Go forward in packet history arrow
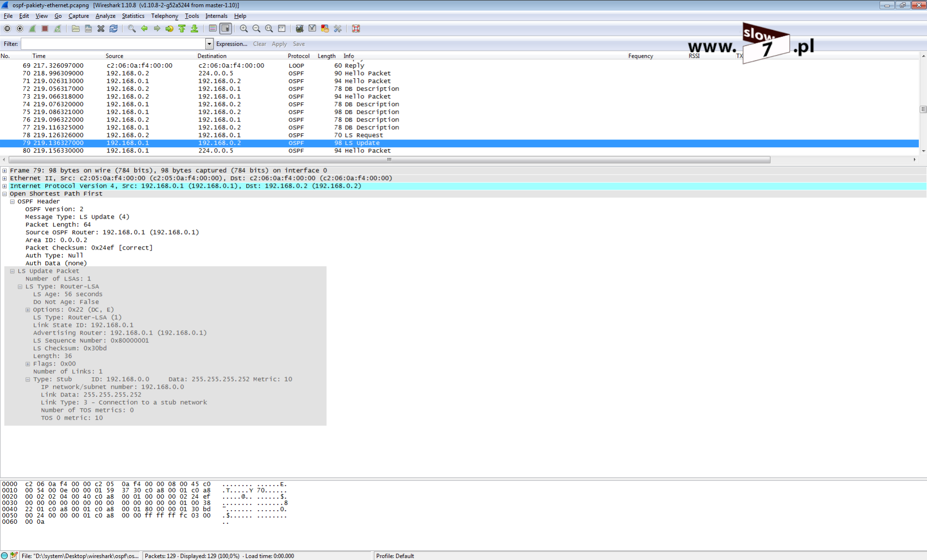Viewport: 927px width, 560px height. click(x=157, y=29)
